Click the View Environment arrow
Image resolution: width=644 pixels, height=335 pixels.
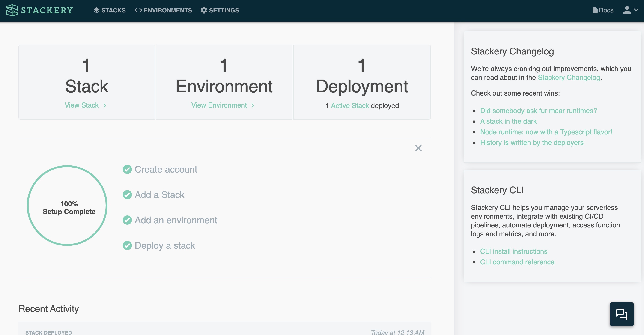pos(253,105)
